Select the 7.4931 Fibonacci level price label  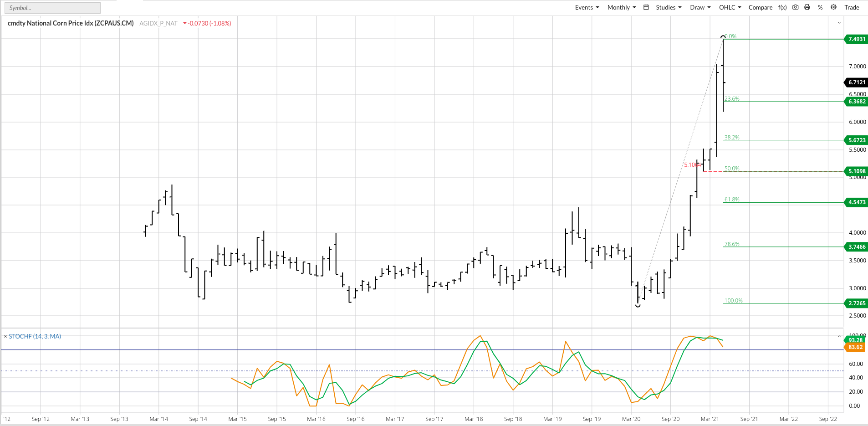pos(856,39)
